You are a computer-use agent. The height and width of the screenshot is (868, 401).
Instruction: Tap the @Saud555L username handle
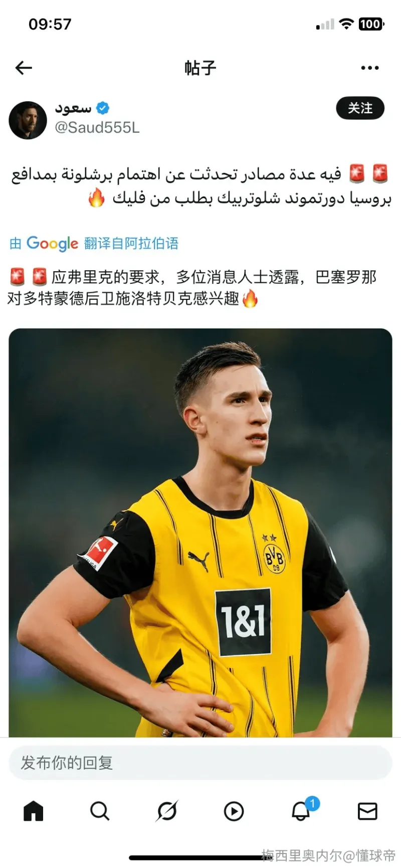pos(97,127)
